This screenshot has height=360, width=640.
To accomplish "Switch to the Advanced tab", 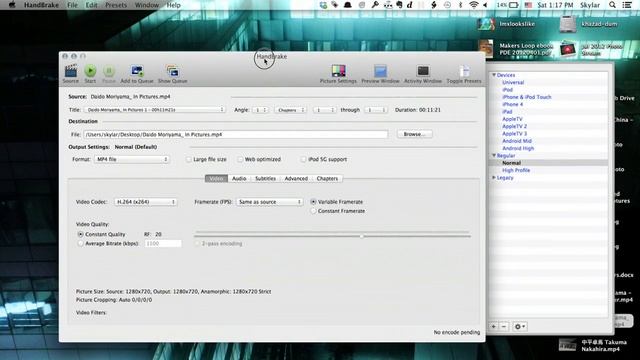I will [296, 178].
